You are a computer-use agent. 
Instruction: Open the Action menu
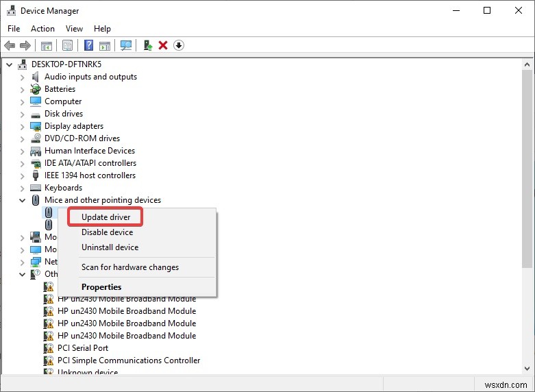(x=42, y=29)
